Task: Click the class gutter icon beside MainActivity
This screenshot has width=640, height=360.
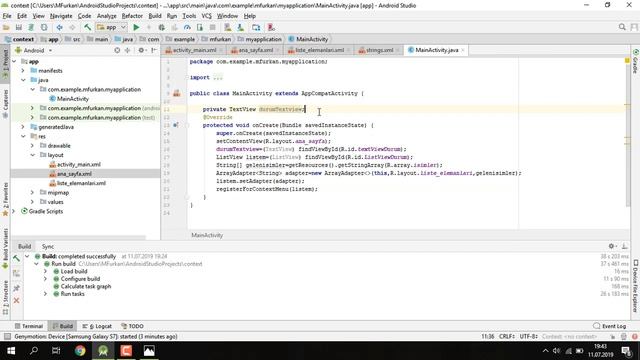Action: click(177, 93)
